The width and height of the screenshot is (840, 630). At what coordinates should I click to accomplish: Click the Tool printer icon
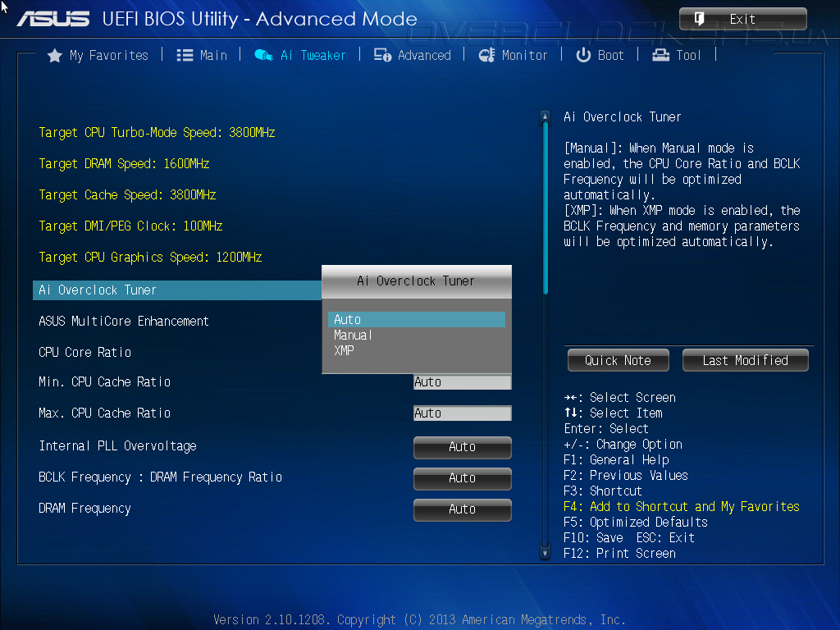point(660,55)
